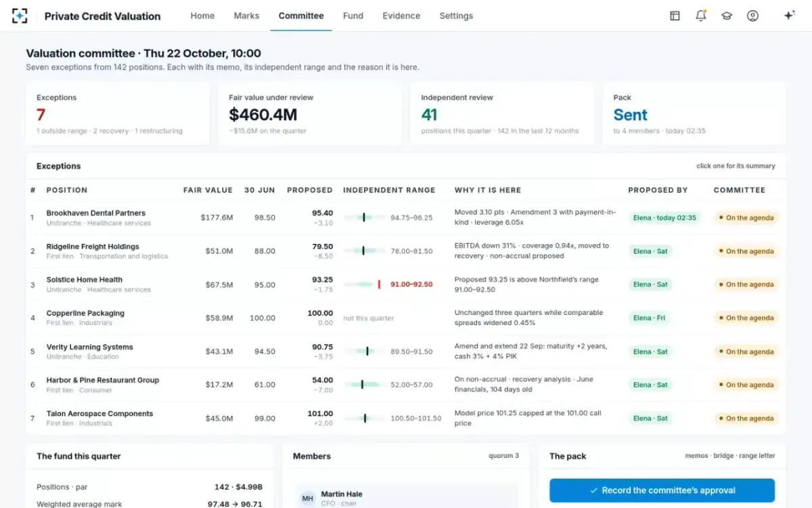Click the 'quorum 3' label in Members
The height and width of the screenshot is (508, 812).
pyautogui.click(x=504, y=457)
